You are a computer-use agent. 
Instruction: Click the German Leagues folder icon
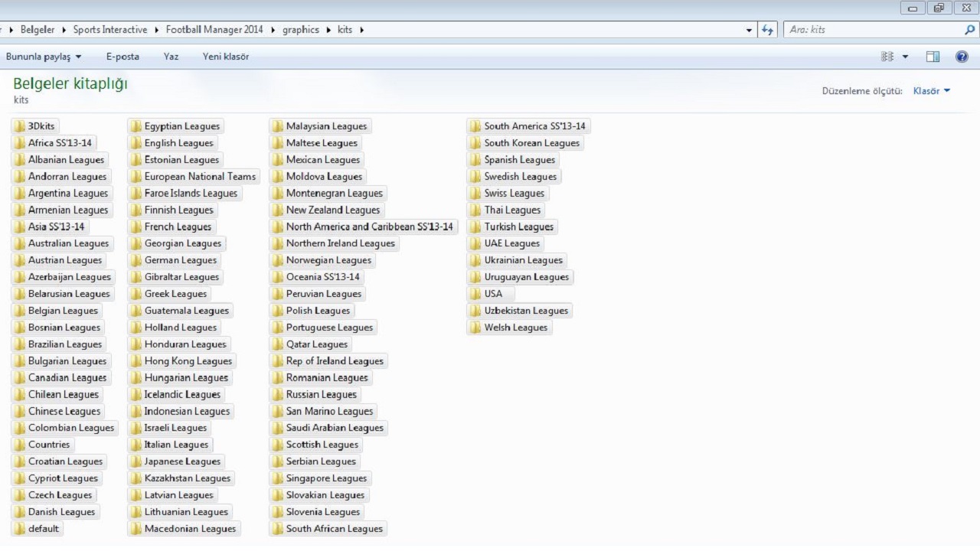(136, 260)
